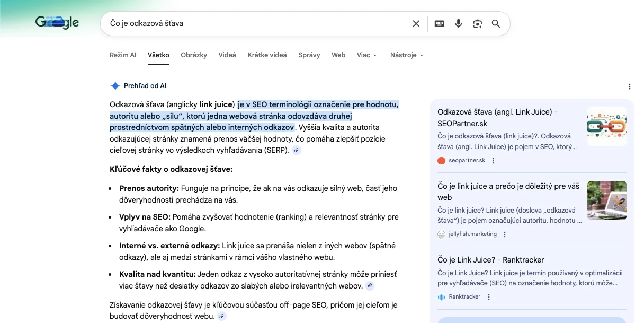Viewport: 644px width, 323px height.
Task: Click the jellyfish.marketing article thumbnail
Action: (x=606, y=200)
